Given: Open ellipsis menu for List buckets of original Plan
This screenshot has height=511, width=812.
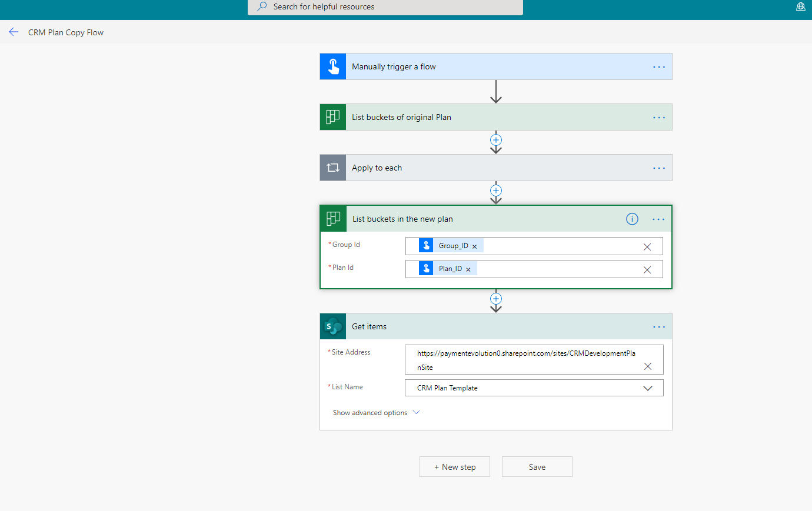Looking at the screenshot, I should [658, 118].
